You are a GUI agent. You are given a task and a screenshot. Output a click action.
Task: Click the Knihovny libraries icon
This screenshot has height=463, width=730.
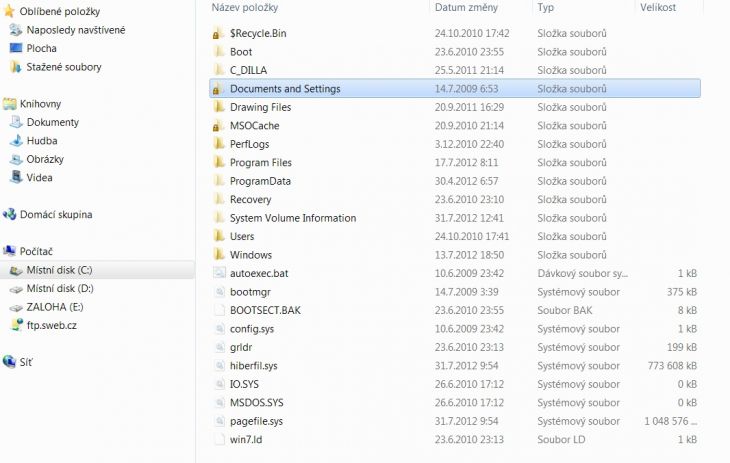[9, 104]
